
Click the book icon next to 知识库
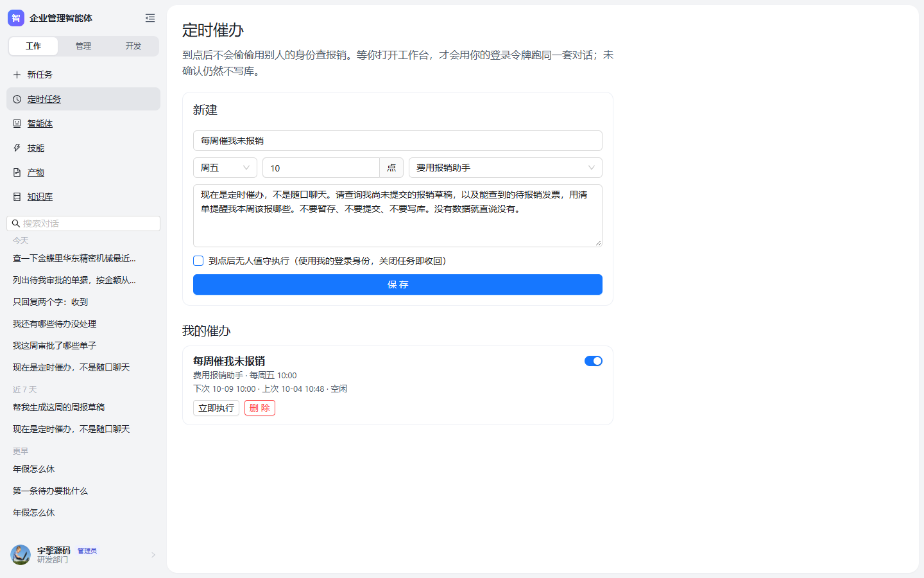pyautogui.click(x=17, y=197)
